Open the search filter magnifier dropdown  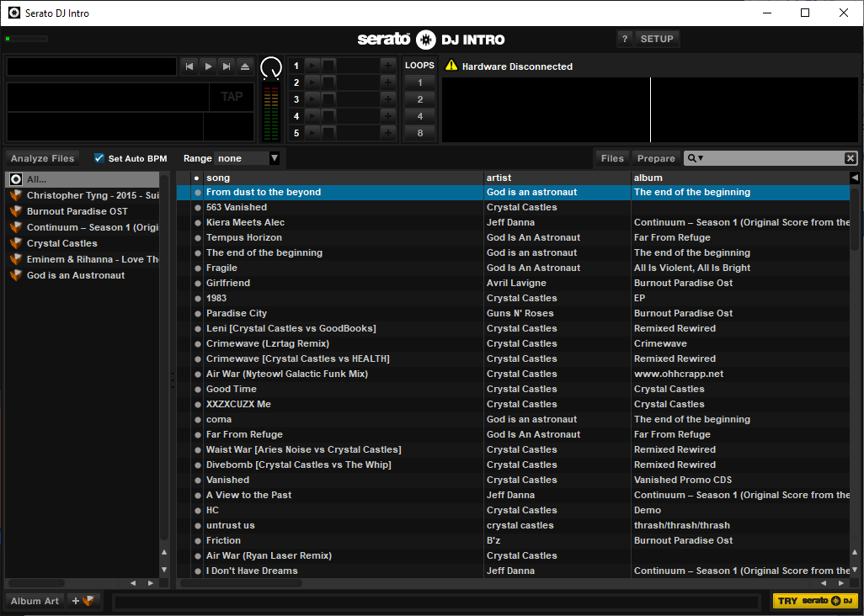(x=695, y=158)
